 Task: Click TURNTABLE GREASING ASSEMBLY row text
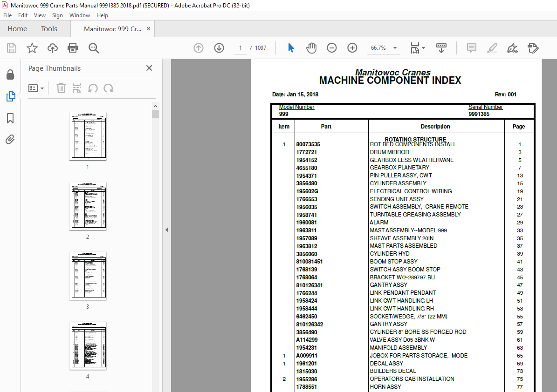tap(415, 215)
